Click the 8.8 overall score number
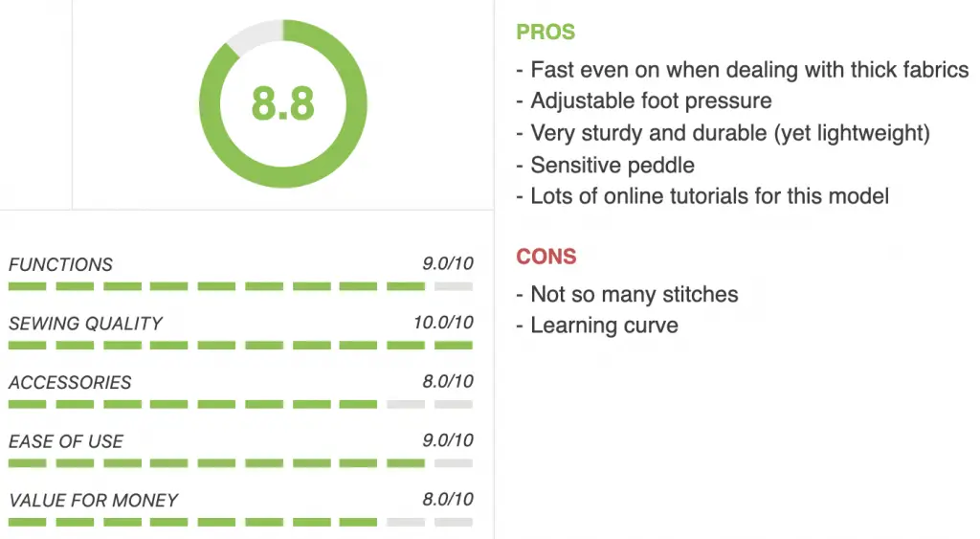Image resolution: width=980 pixels, height=539 pixels. (x=282, y=103)
